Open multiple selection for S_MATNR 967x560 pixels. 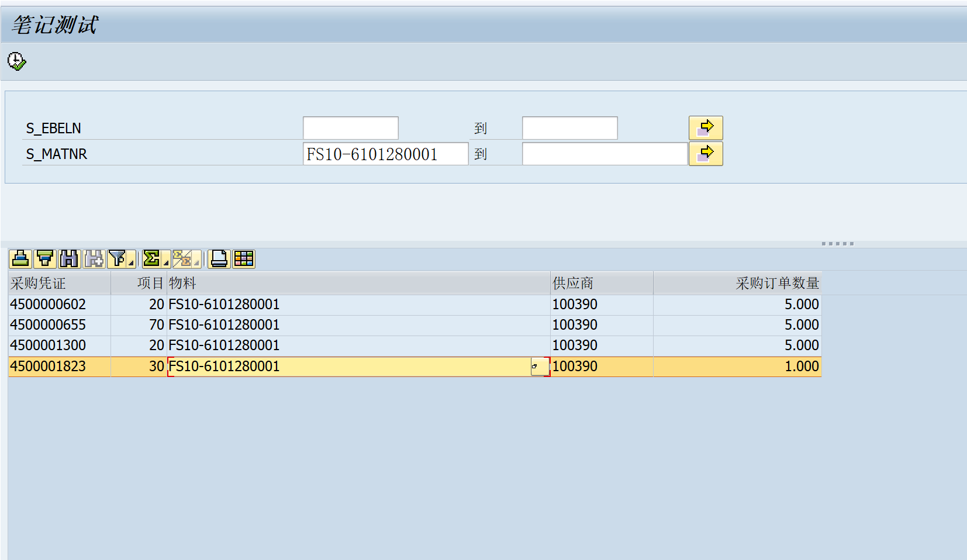pos(706,153)
